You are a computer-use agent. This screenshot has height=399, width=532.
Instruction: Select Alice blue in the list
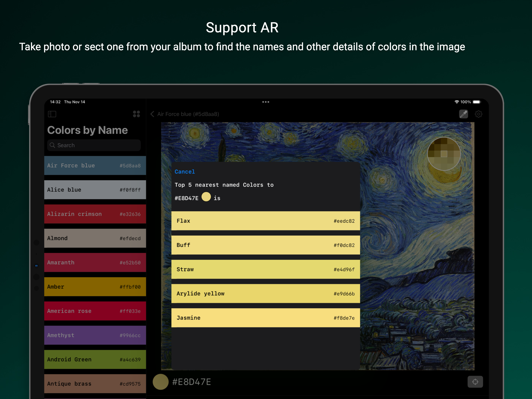tap(95, 190)
